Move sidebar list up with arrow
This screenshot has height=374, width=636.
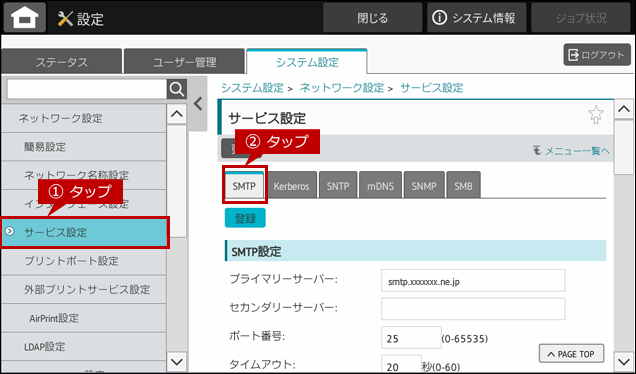click(177, 114)
